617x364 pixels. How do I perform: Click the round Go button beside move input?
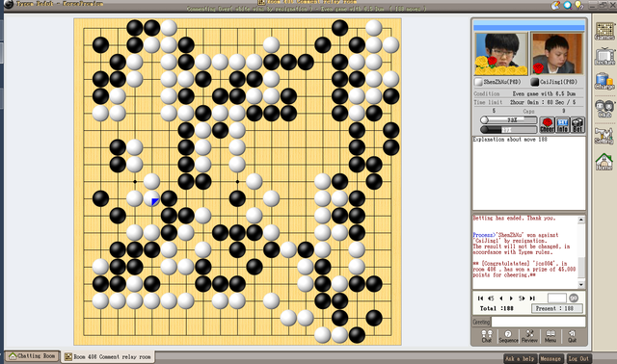tap(574, 298)
